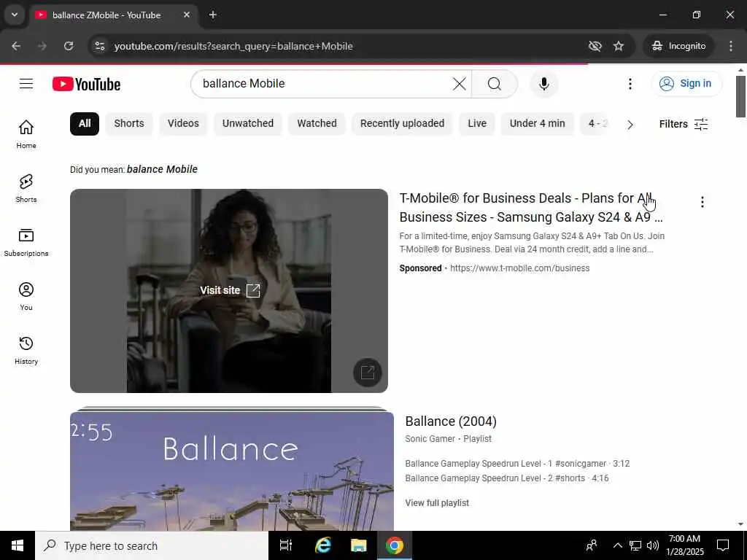Open the YouTube hamburger guide menu
The width and height of the screenshot is (747, 560).
pos(26,84)
